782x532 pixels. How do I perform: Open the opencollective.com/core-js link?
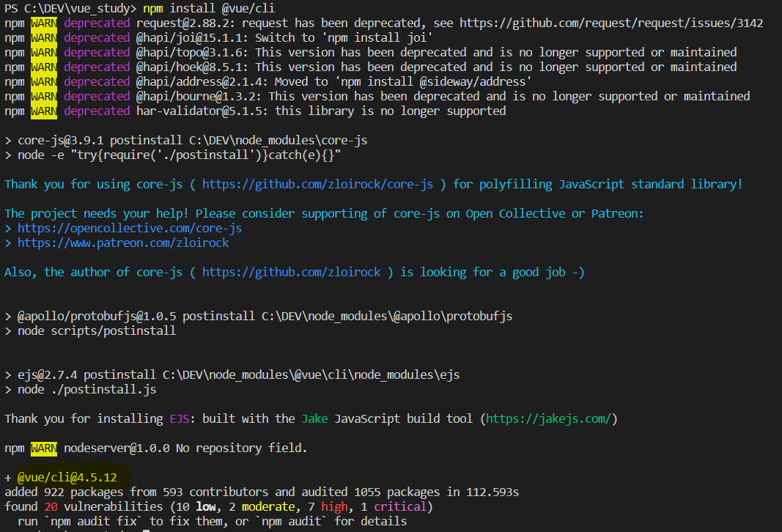coord(130,229)
